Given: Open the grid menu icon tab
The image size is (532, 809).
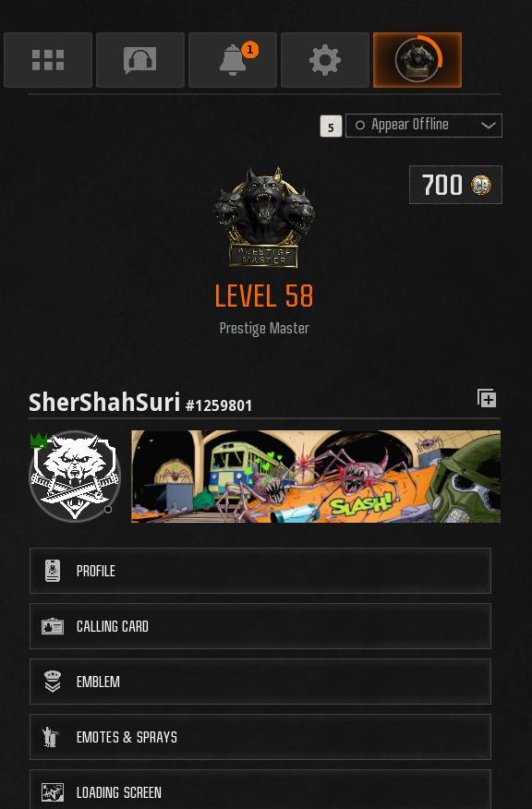Looking at the screenshot, I should point(48,60).
